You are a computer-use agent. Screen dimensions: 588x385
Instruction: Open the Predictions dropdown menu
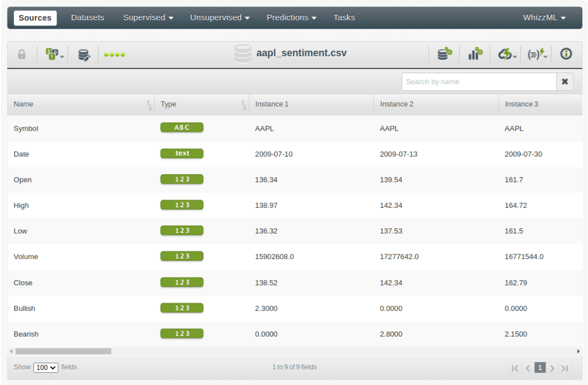click(291, 18)
